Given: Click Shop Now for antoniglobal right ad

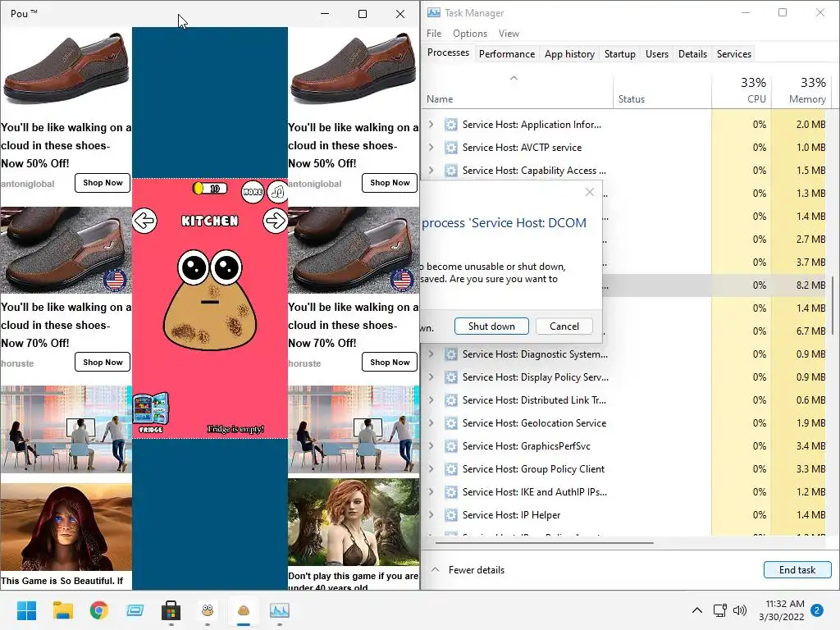Looking at the screenshot, I should (x=390, y=183).
